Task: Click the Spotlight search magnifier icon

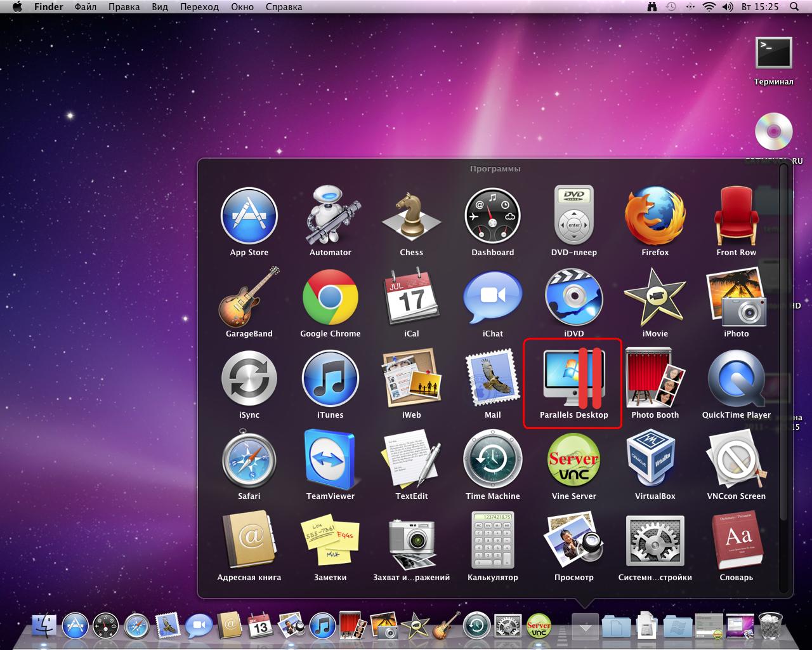Action: 794,7
